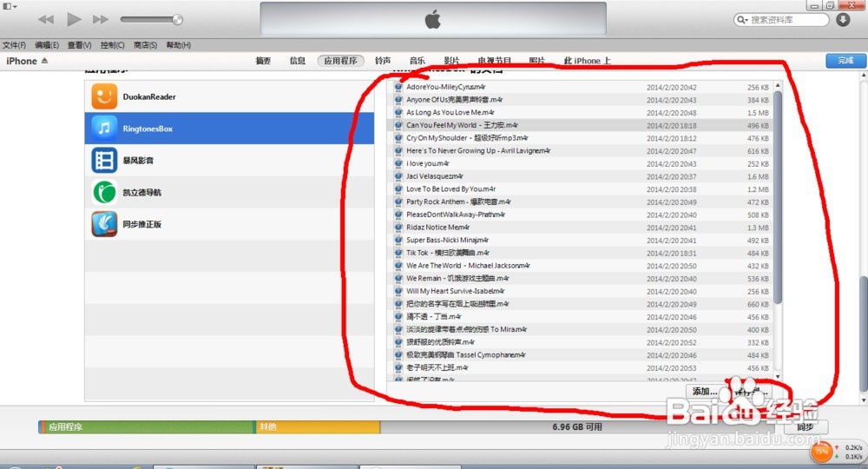Viewport: 868px width, 469px height.
Task: Open the 商店(S) menu
Action: pos(145,45)
